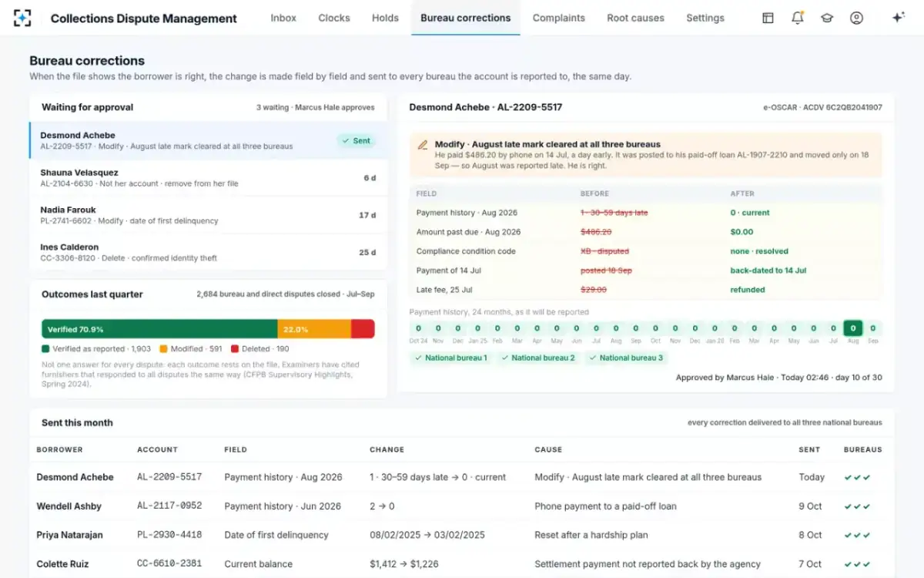Click "Approved by Marcus Hale" line
Viewport: 924px width, 578px height.
coord(778,378)
